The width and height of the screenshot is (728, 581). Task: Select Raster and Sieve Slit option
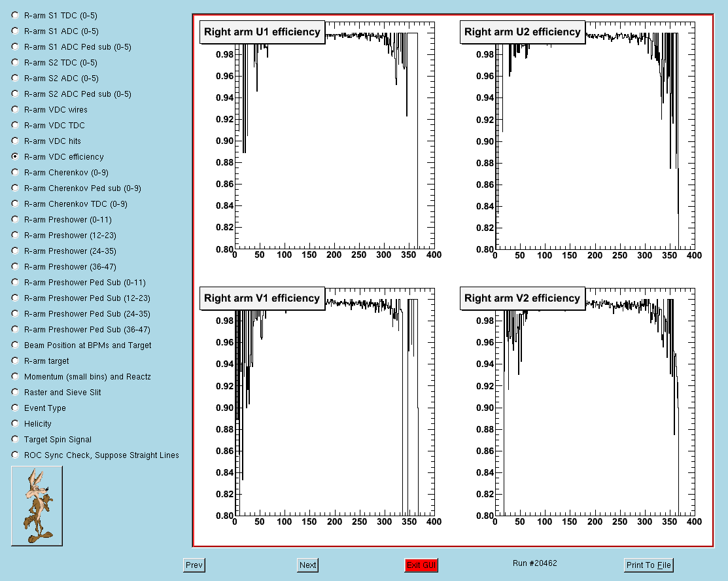pyautogui.click(x=15, y=392)
